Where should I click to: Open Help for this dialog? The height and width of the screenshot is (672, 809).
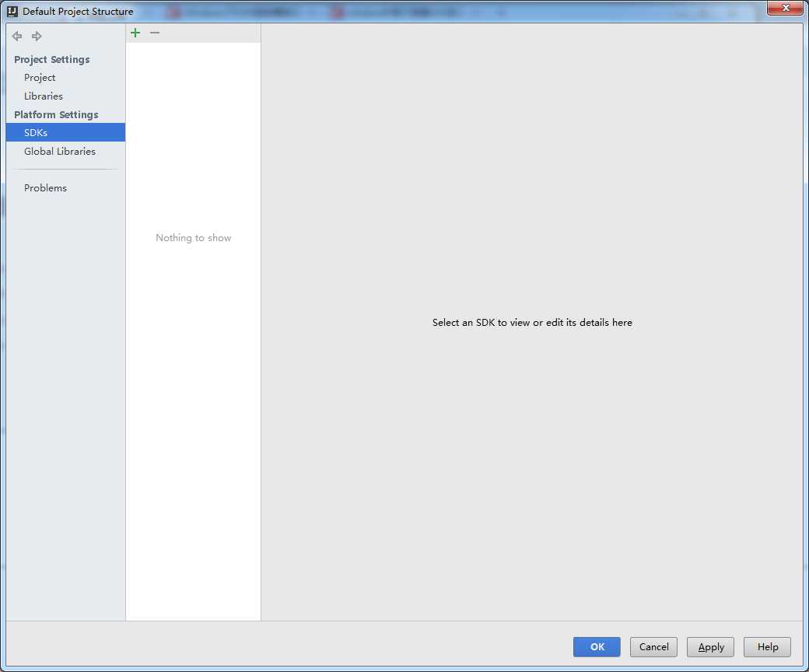[767, 647]
